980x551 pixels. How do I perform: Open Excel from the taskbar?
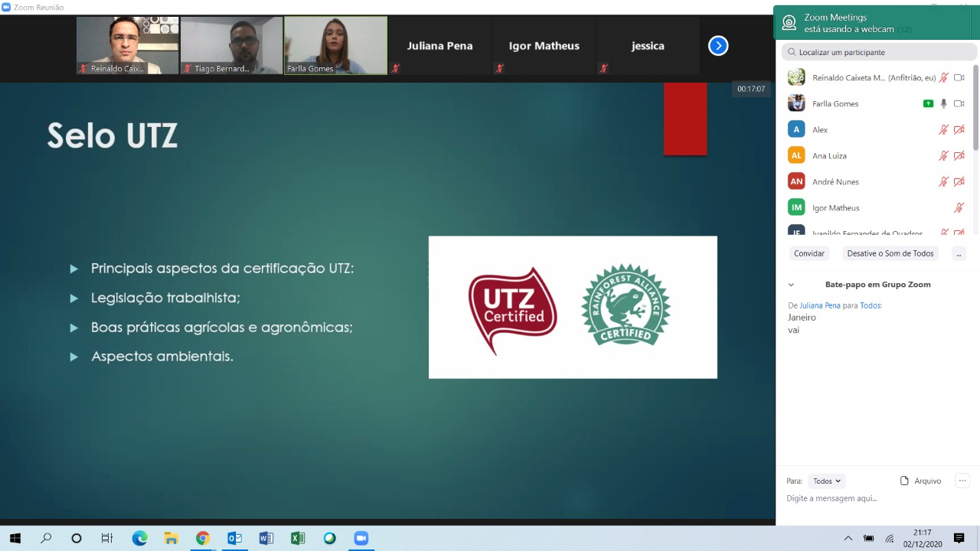pos(297,538)
